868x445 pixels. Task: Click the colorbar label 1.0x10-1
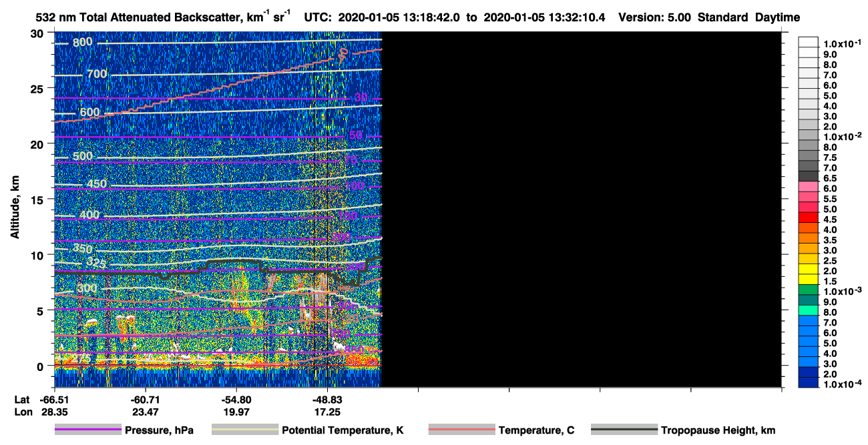[843, 44]
